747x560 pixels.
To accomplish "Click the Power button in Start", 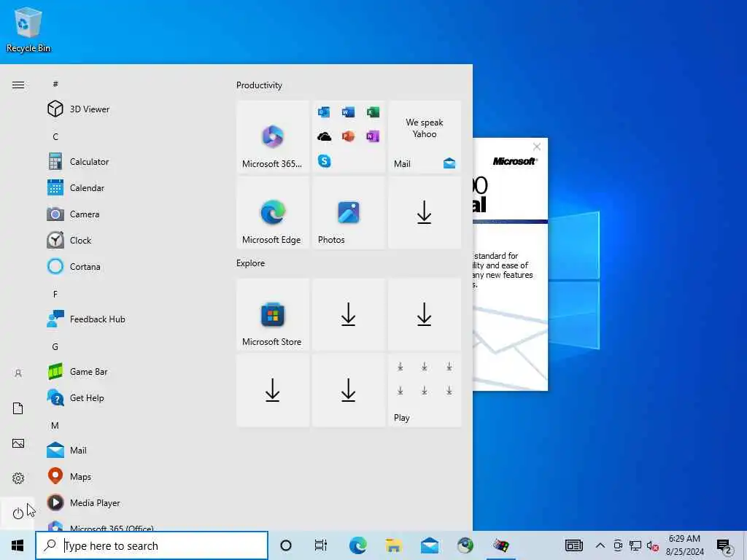I will click(x=18, y=513).
